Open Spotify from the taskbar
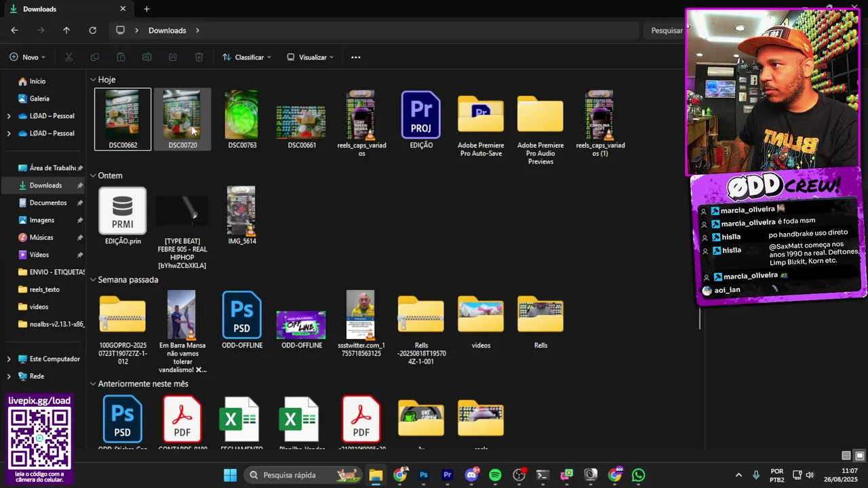 pos(495,475)
